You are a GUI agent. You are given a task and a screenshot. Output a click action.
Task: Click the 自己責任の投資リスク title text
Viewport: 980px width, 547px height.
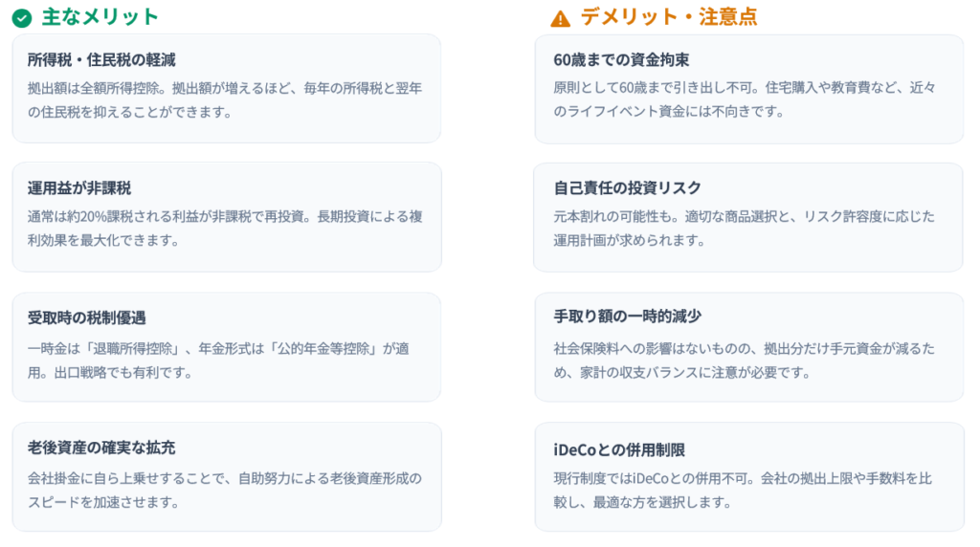click(x=628, y=188)
